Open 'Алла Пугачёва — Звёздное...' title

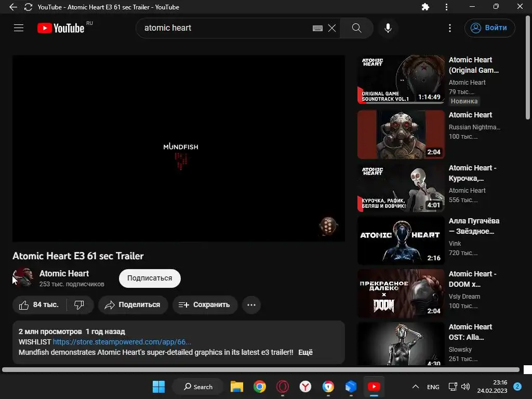(x=474, y=226)
